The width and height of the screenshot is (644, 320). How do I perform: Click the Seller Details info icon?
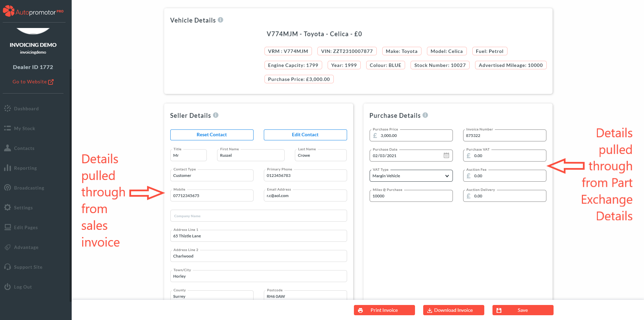[216, 115]
